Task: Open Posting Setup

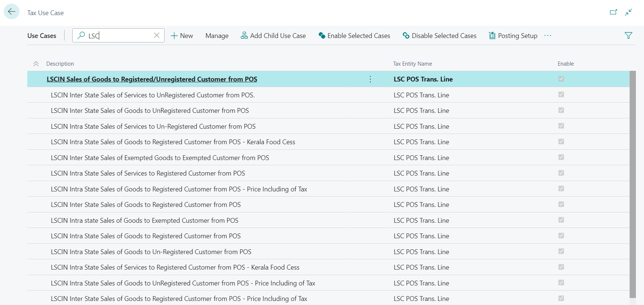Action: [513, 36]
